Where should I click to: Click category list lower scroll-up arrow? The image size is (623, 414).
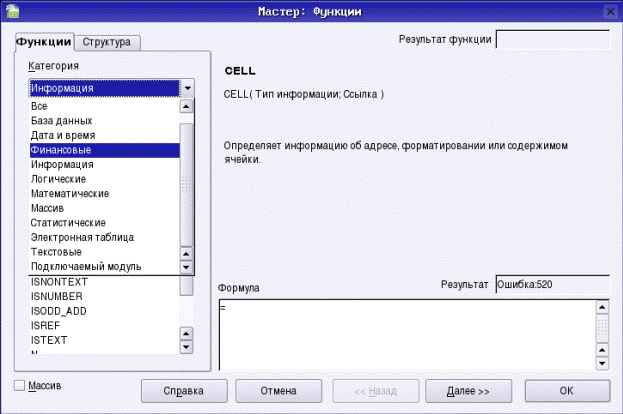click(186, 253)
